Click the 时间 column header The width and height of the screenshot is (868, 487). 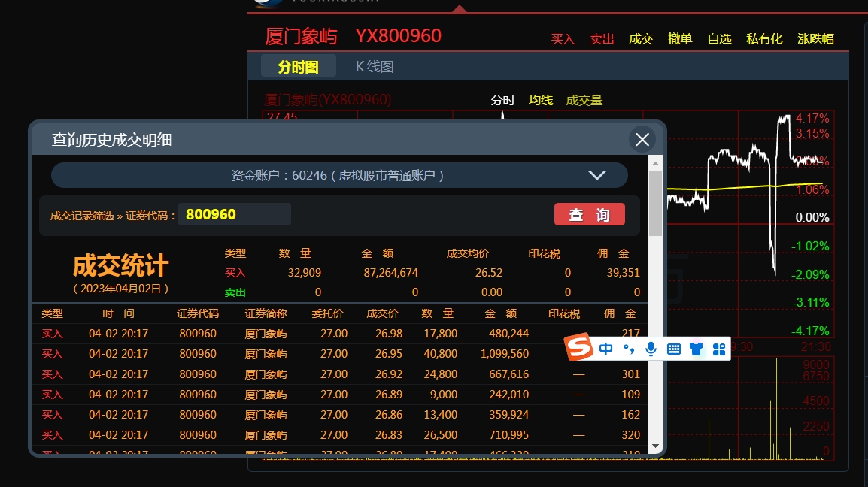point(118,314)
